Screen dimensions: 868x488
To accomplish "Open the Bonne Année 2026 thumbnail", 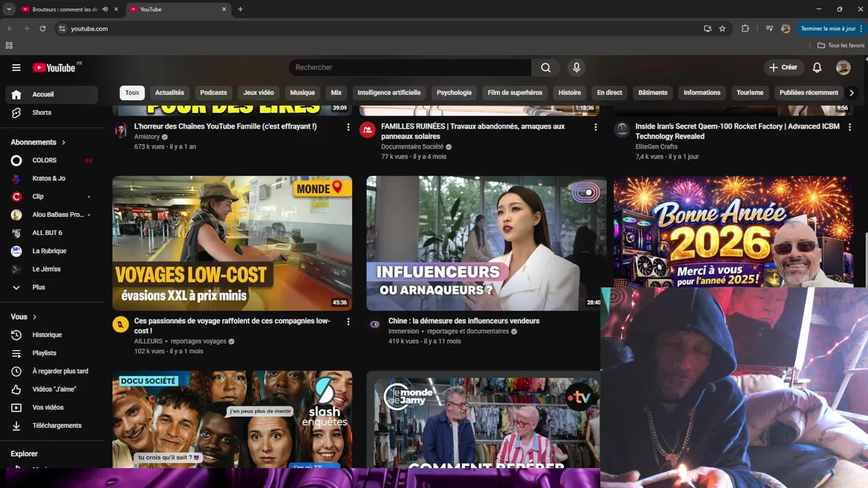I will [733, 232].
